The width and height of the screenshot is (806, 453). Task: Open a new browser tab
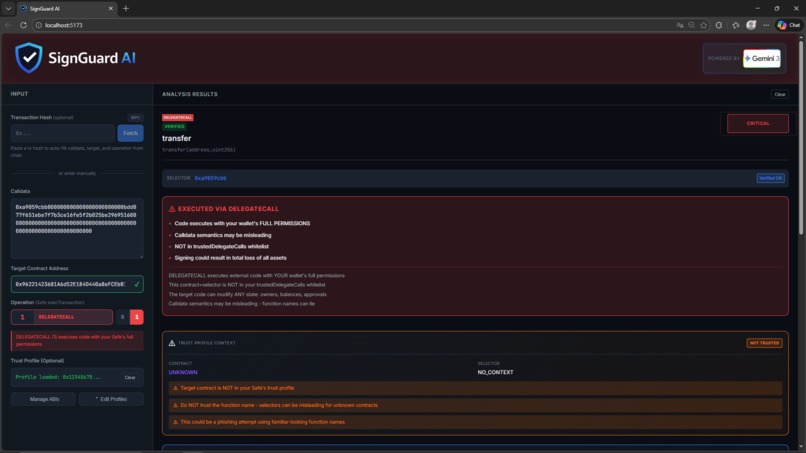click(x=126, y=8)
